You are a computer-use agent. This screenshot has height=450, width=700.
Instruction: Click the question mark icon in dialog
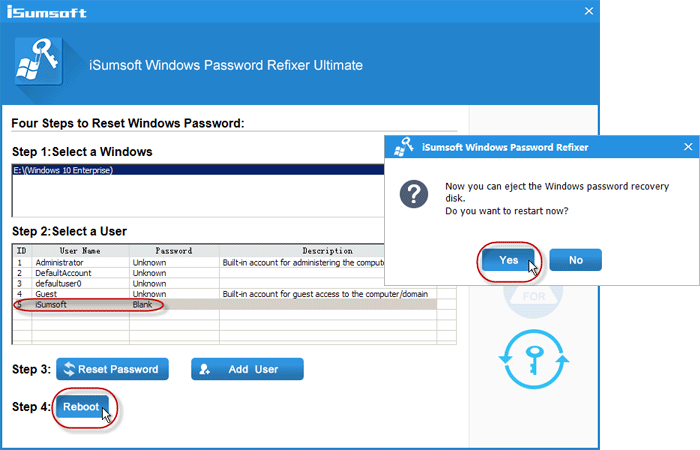[x=414, y=194]
